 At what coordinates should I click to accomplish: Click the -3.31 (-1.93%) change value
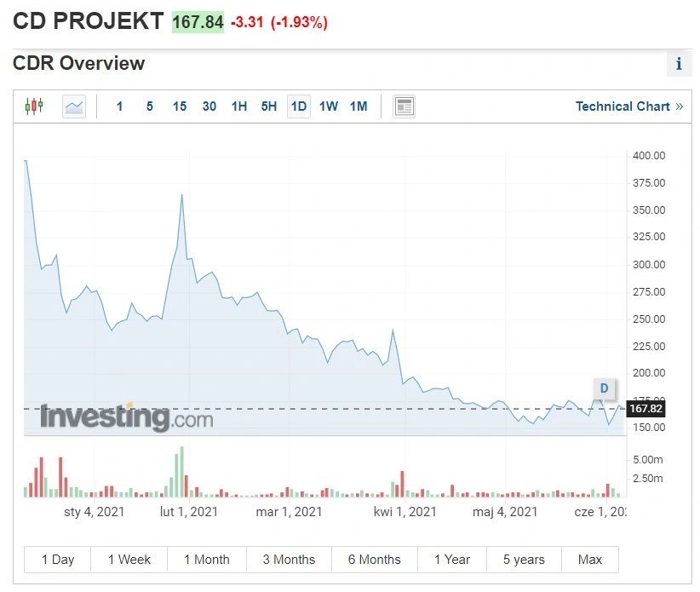[x=279, y=22]
